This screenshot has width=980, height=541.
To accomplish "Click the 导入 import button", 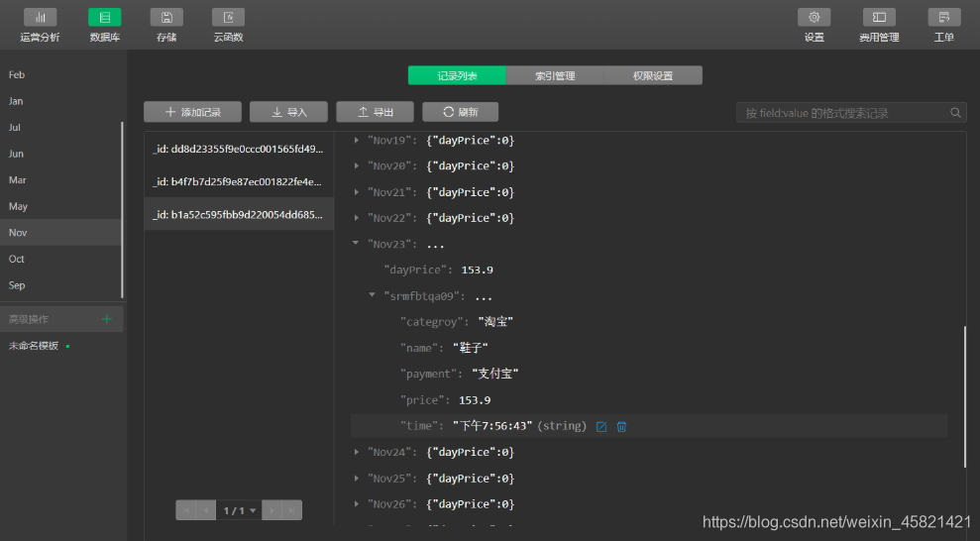I will 288,112.
